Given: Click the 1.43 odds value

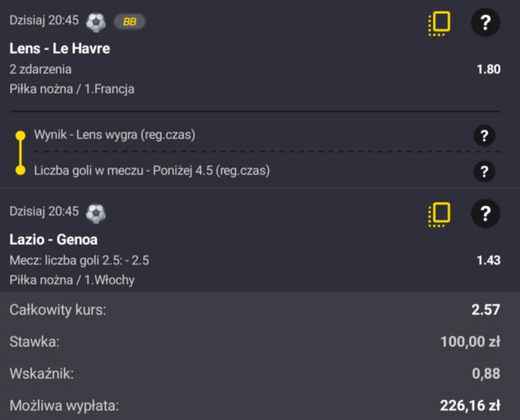Looking at the screenshot, I should point(488,260).
